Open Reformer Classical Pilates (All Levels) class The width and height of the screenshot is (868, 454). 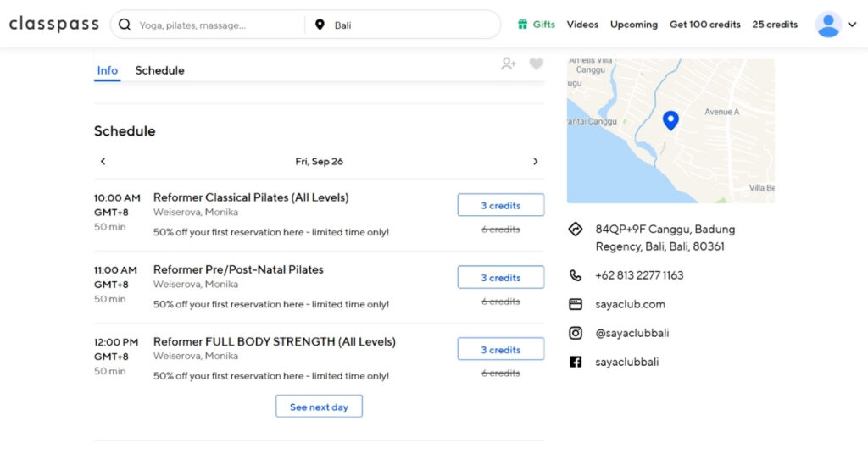[x=251, y=197]
